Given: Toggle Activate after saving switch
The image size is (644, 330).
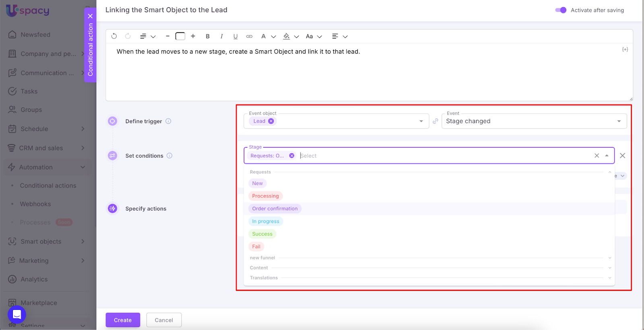Looking at the screenshot, I should [561, 10].
